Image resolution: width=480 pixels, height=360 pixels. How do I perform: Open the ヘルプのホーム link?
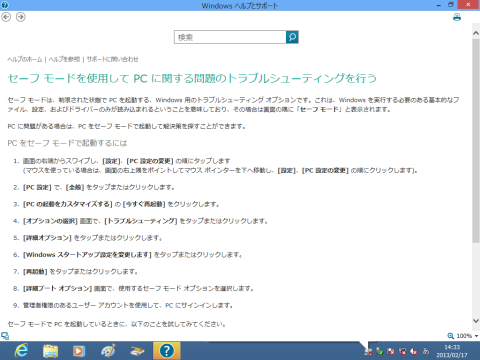click(x=25, y=59)
